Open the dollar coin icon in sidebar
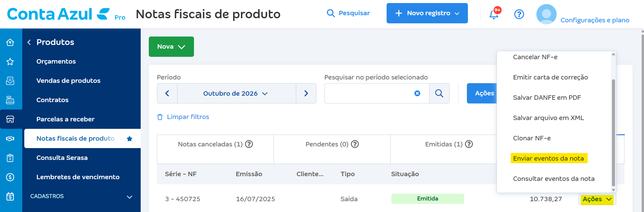The image size is (644, 212). [x=10, y=177]
